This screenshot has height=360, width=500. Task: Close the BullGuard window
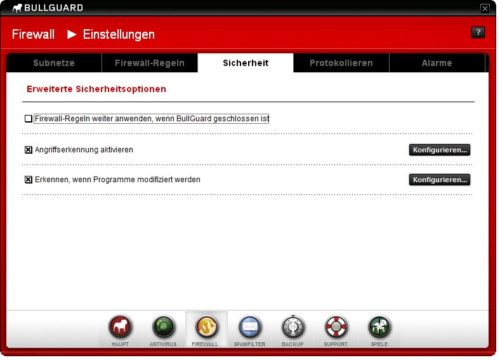click(485, 8)
